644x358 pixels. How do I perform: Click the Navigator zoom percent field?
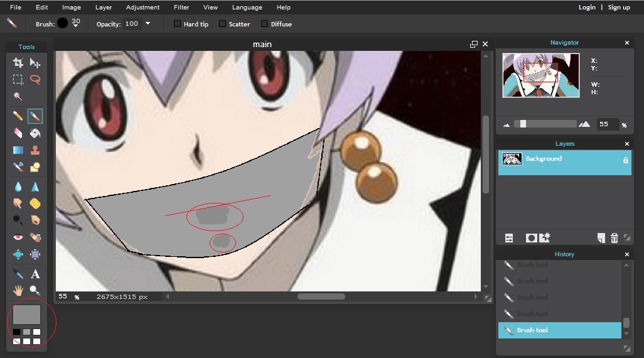[x=607, y=124]
